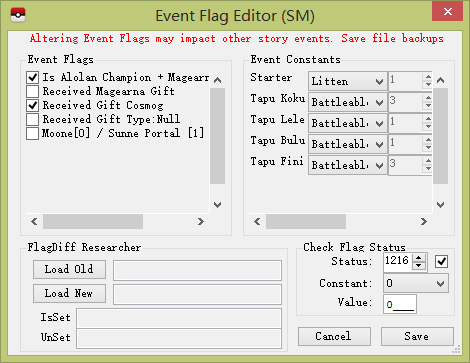Click the resize grip in window corner
Image resolution: width=470 pixels, height=363 pixels.
pyautogui.click(x=456, y=349)
